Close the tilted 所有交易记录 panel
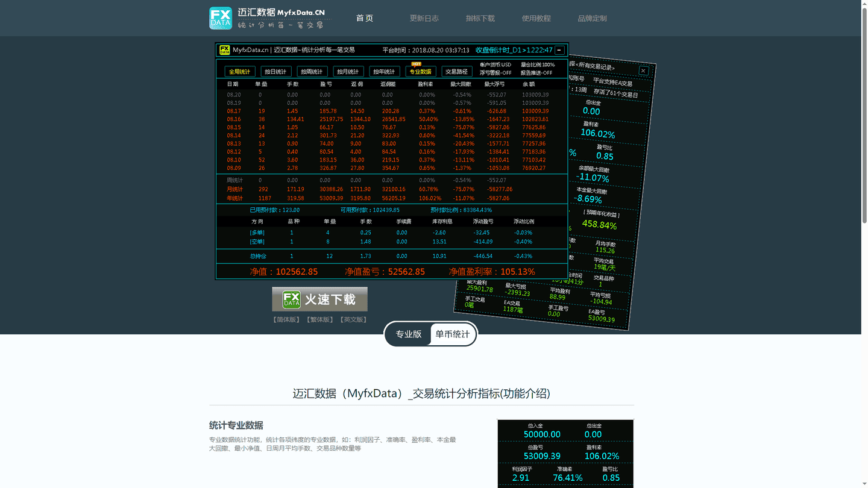 (644, 70)
